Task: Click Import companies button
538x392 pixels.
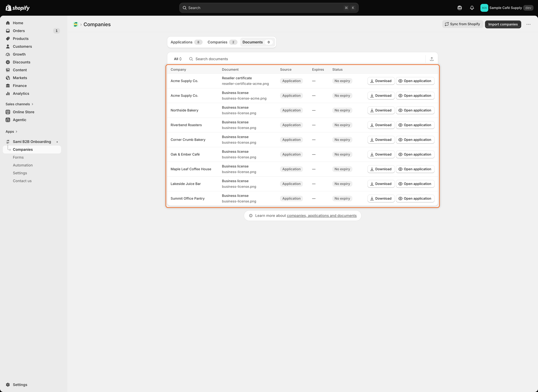Action: pos(503,24)
